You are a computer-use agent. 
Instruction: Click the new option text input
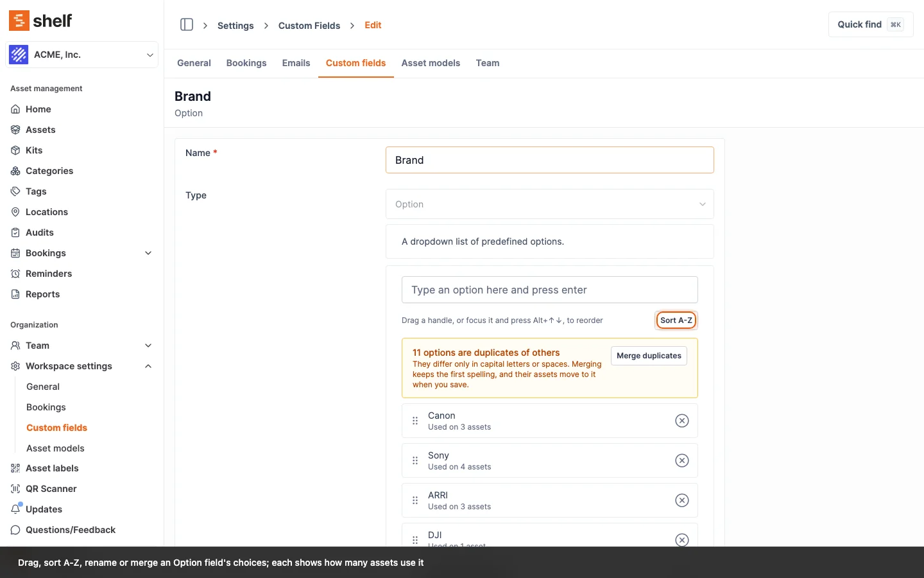point(550,290)
